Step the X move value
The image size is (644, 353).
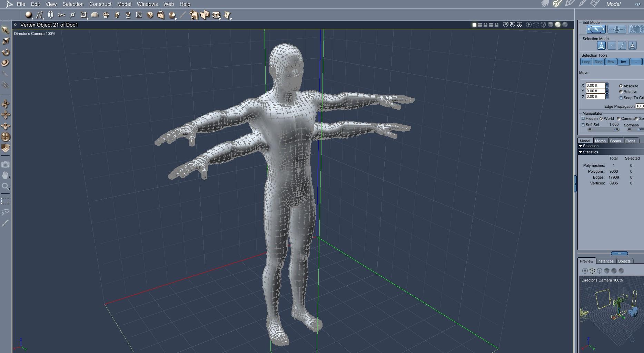607,85
